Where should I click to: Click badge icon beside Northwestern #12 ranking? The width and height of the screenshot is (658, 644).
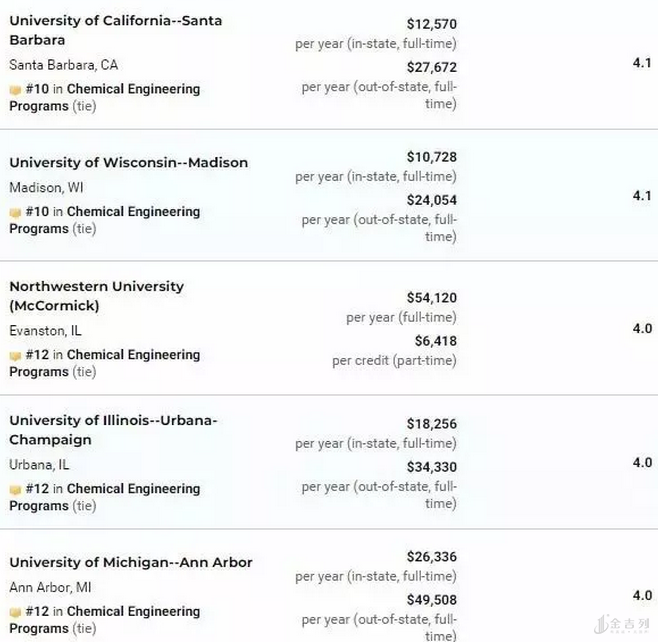click(15, 355)
